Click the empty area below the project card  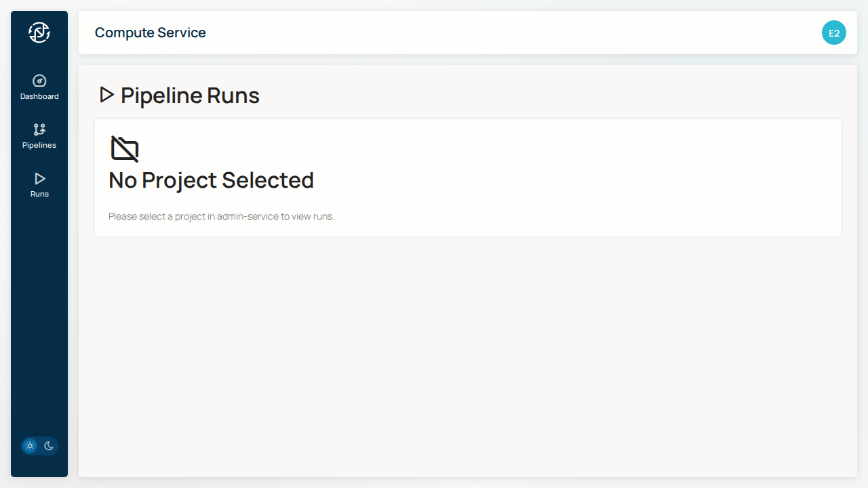pos(468,352)
